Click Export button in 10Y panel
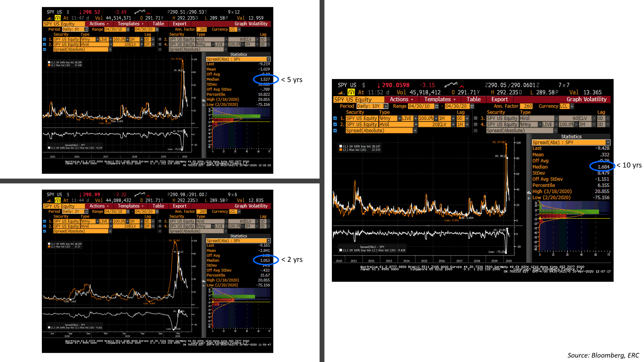The height and width of the screenshot is (362, 644). 499,99
